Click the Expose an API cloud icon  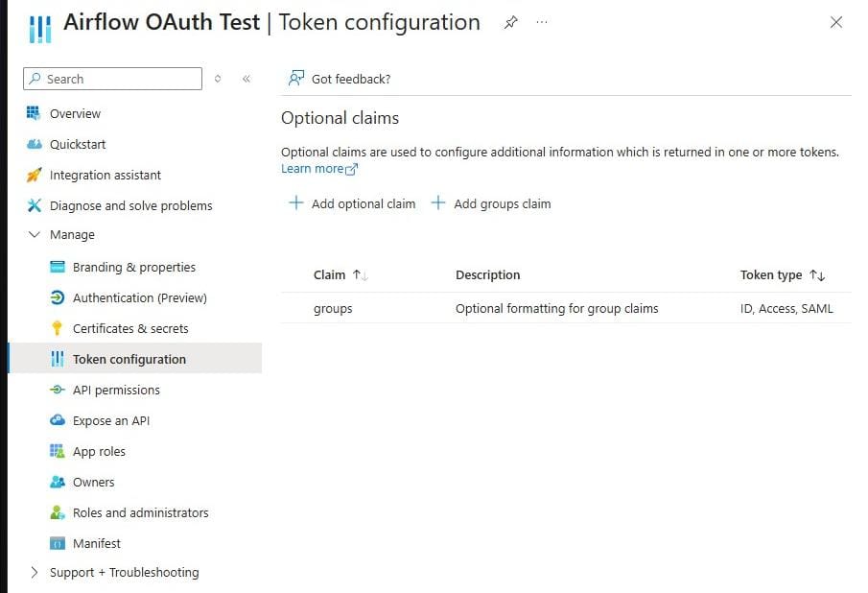point(59,420)
